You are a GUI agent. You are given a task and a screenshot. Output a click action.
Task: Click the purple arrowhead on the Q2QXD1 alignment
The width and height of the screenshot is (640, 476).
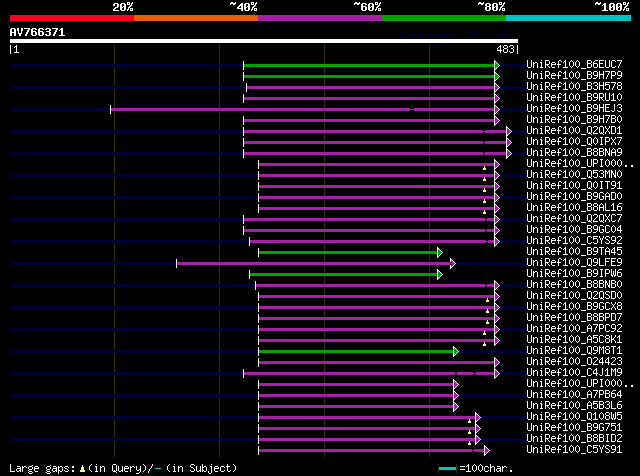[x=509, y=131]
